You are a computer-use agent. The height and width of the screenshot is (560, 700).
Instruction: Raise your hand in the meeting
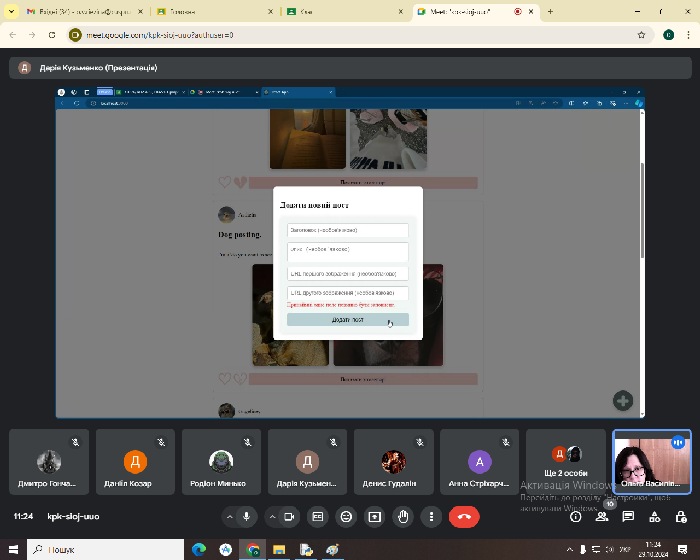pyautogui.click(x=403, y=517)
